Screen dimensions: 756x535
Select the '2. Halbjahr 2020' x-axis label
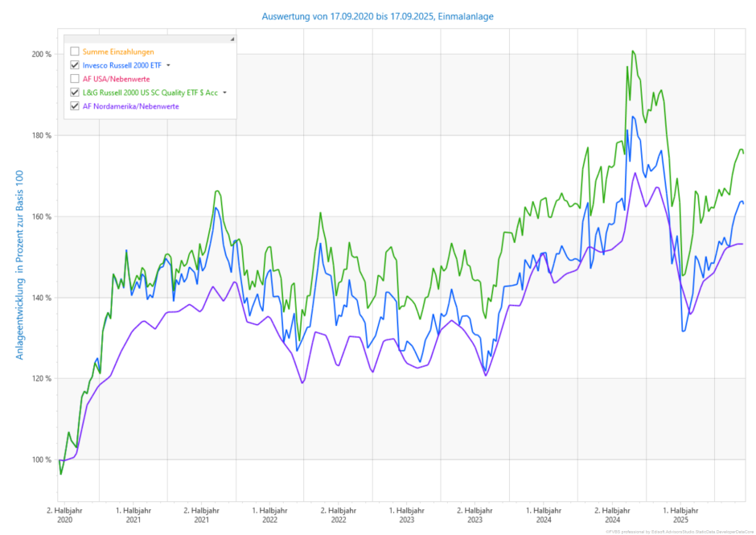tap(64, 515)
